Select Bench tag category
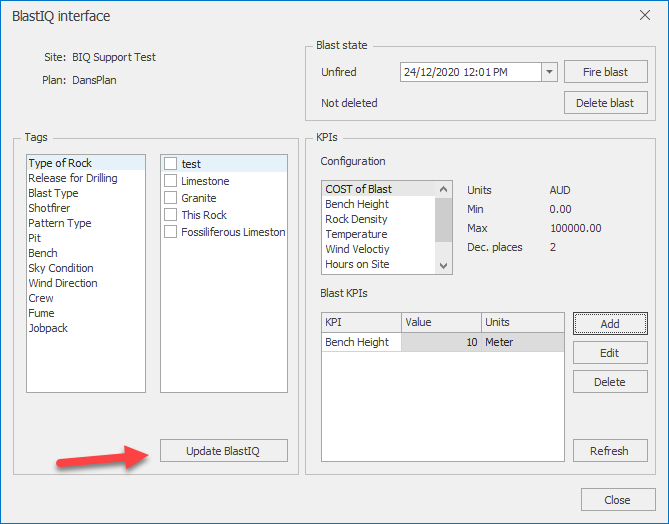Screen dimensions: 669x524 tap(86, 253)
